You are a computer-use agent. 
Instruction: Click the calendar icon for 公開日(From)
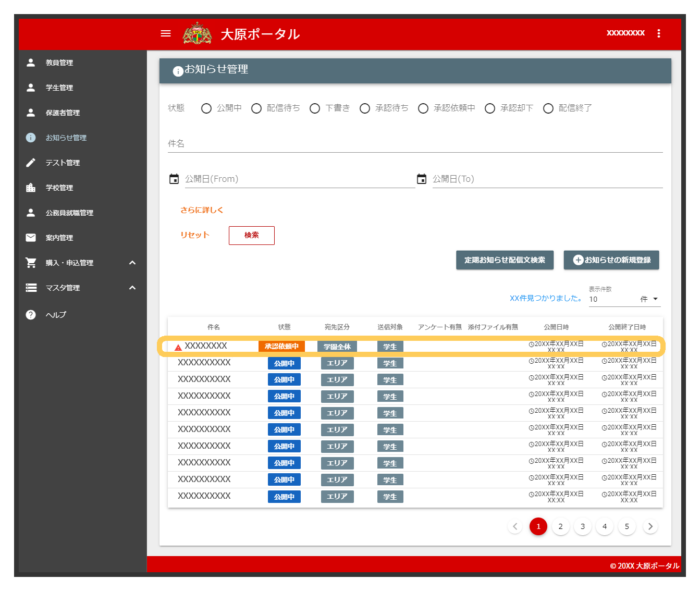pos(174,179)
